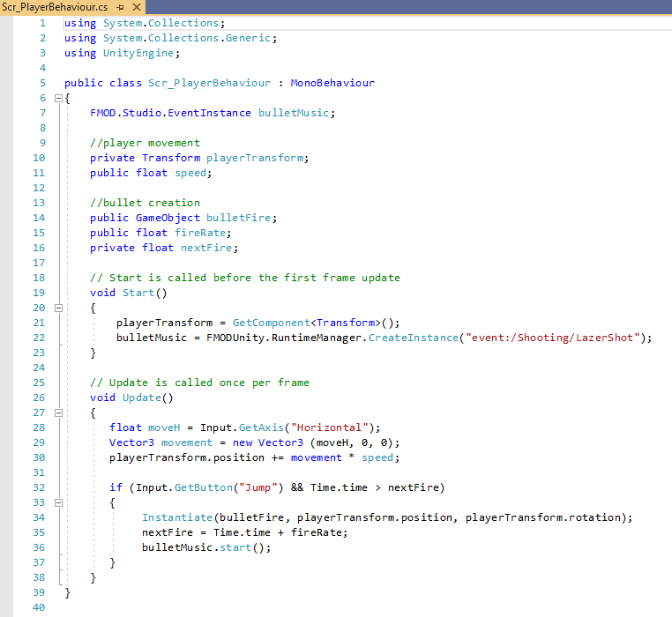Click the "event:/Shooting/LazerShot" string literal
The image size is (672, 617).
[x=529, y=338]
